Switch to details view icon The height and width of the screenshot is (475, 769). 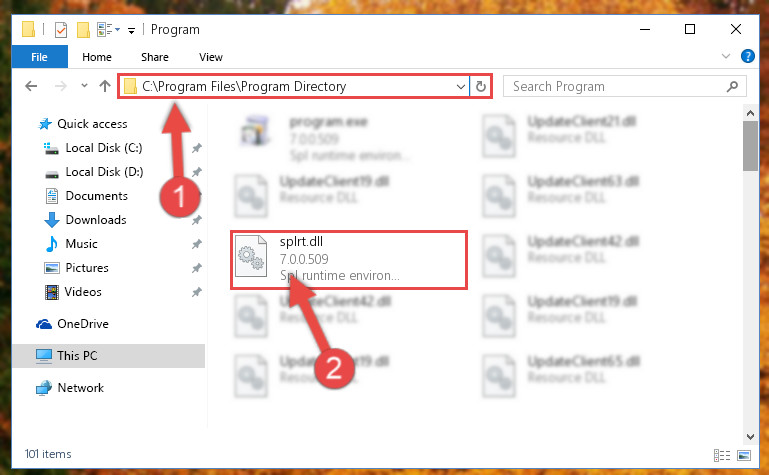pos(721,455)
